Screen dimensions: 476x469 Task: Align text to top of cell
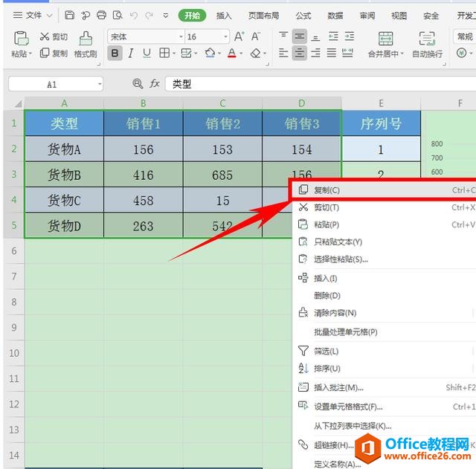283,36
